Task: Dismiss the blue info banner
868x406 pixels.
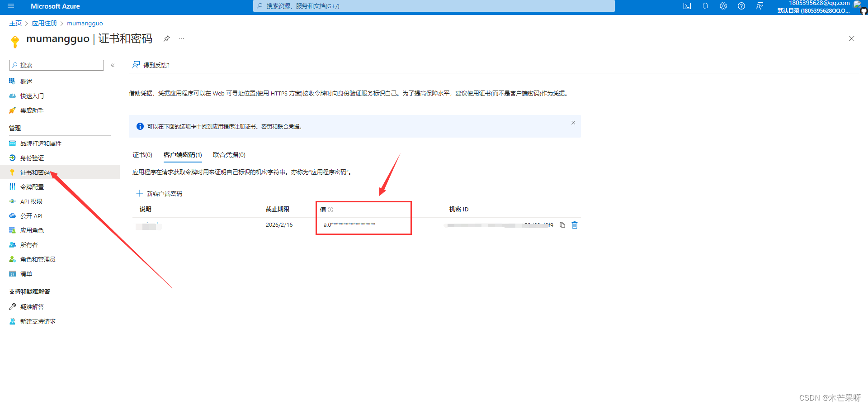Action: click(x=573, y=123)
